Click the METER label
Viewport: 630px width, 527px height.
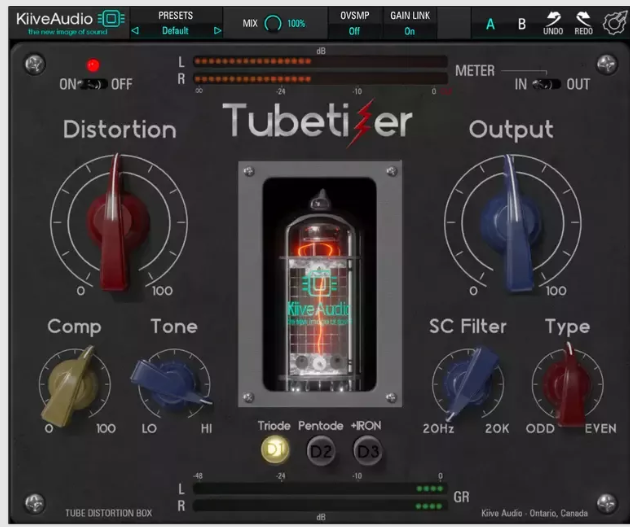[475, 71]
